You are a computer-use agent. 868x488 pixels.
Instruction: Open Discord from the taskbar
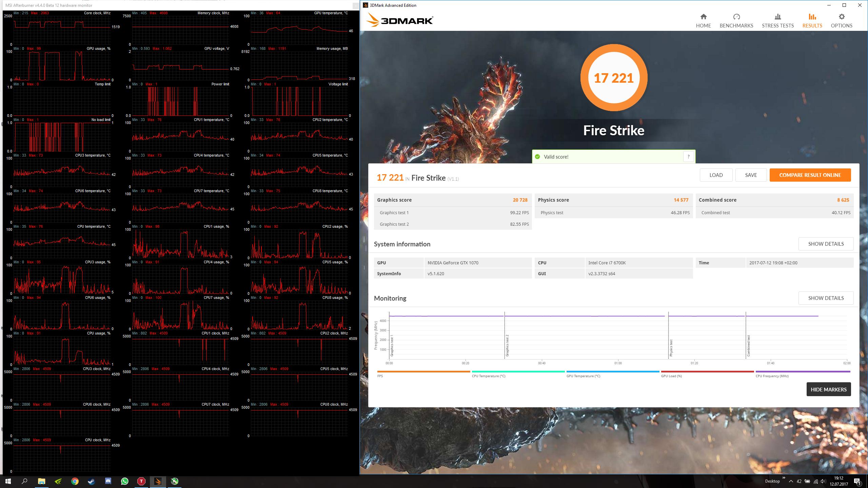point(108,481)
